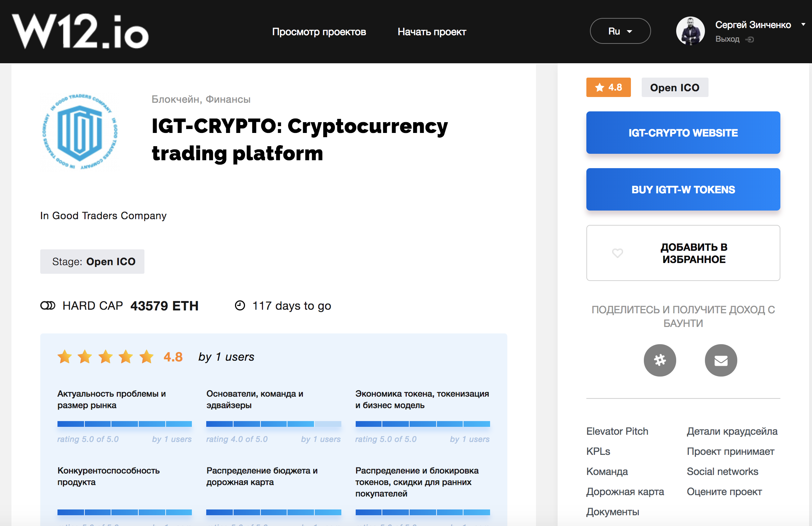Jump to Elevator Pitch section link

point(617,431)
